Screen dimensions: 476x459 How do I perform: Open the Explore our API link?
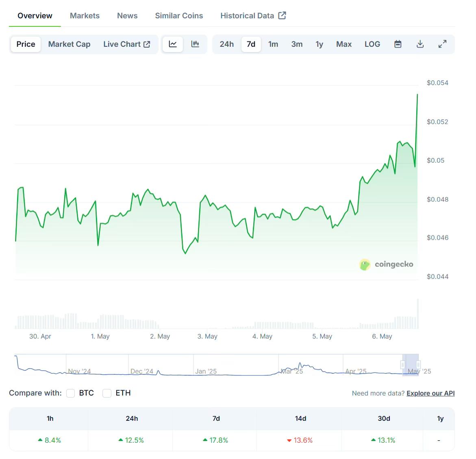430,393
